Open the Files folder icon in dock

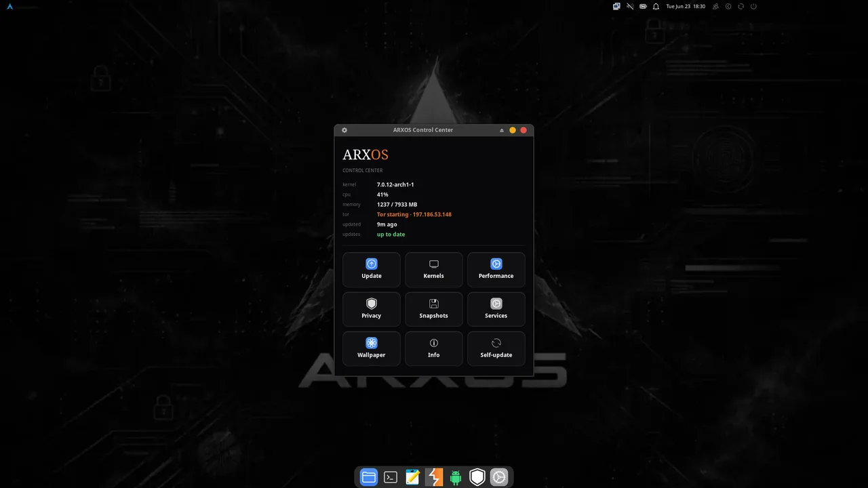369,477
